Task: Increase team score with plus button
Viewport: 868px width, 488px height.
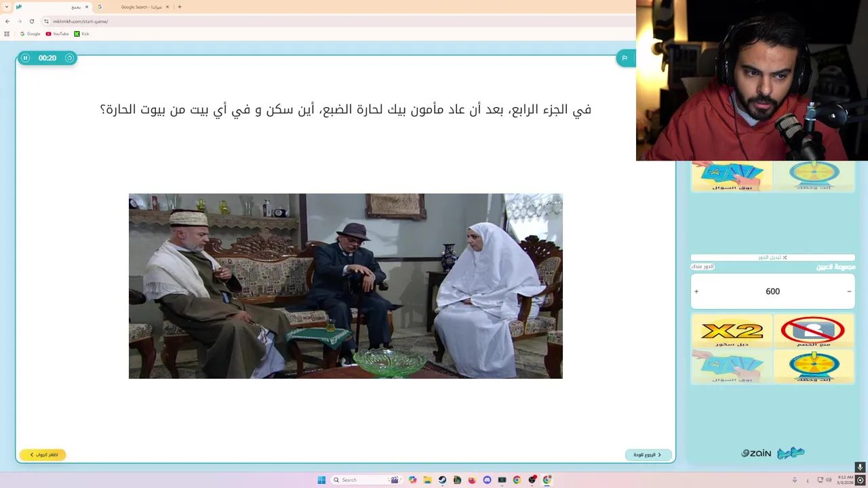Action: pos(696,291)
